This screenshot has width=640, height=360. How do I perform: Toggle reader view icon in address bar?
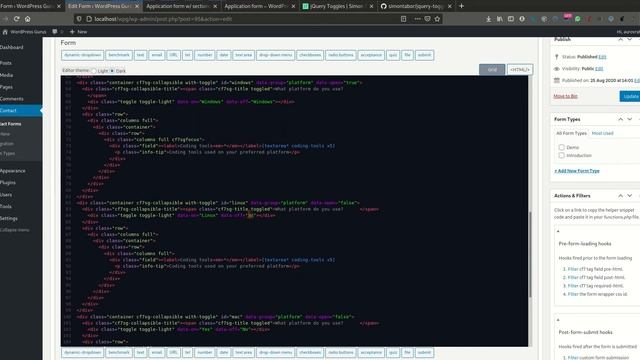[x=403, y=19]
